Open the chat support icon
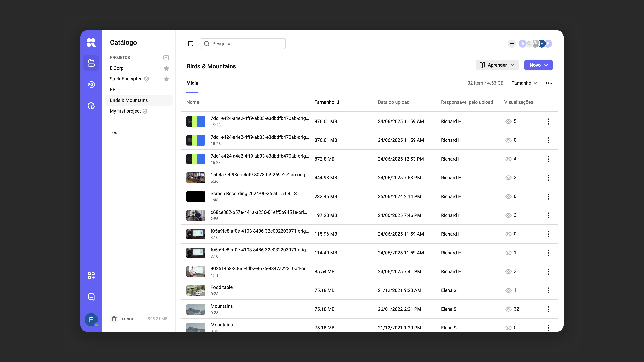This screenshot has height=362, width=644. click(x=91, y=297)
